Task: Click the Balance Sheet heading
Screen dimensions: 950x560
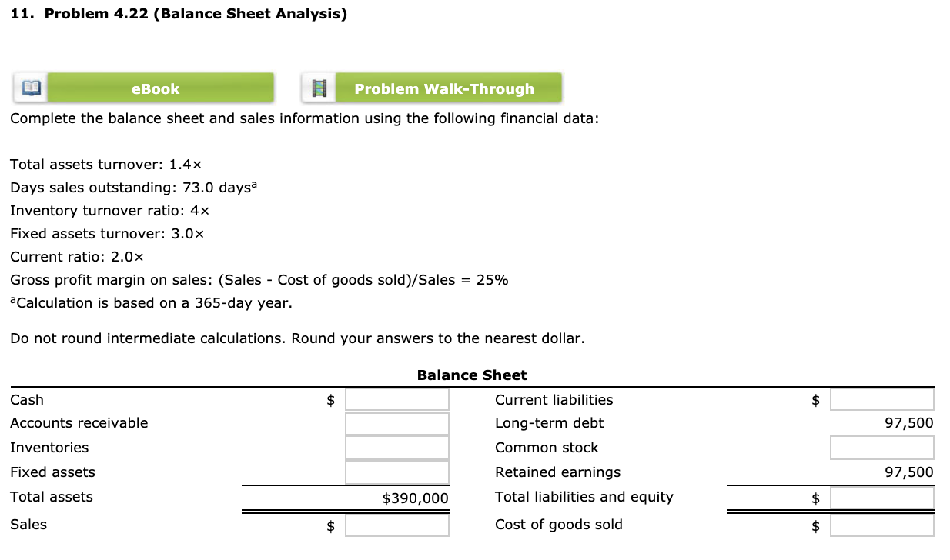Action: pyautogui.click(x=471, y=375)
